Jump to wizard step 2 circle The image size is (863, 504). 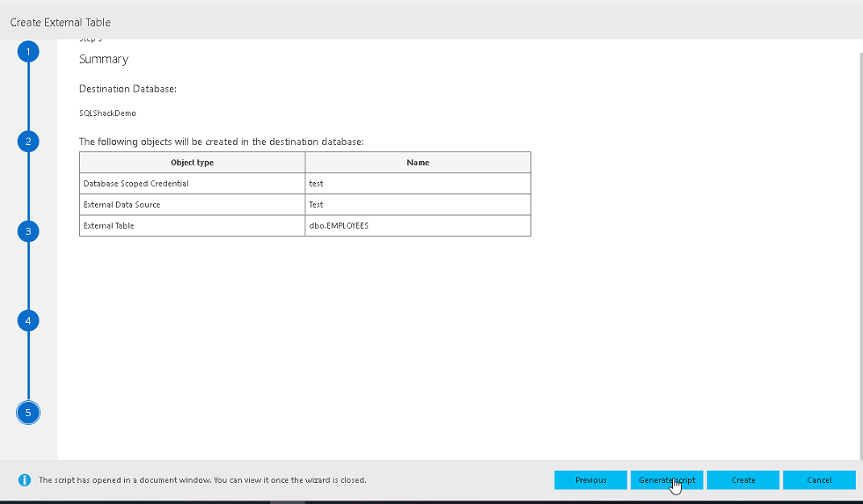(x=28, y=142)
